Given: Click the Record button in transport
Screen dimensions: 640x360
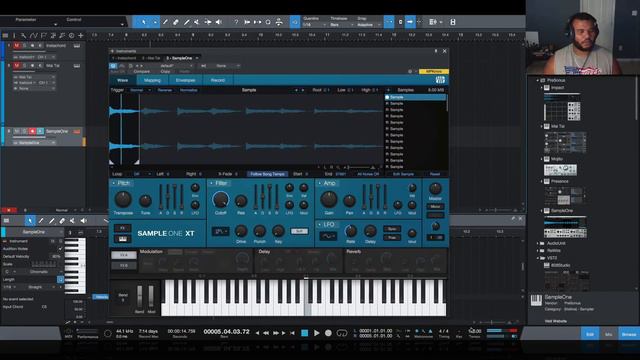Looking at the screenshot, I should [x=328, y=333].
